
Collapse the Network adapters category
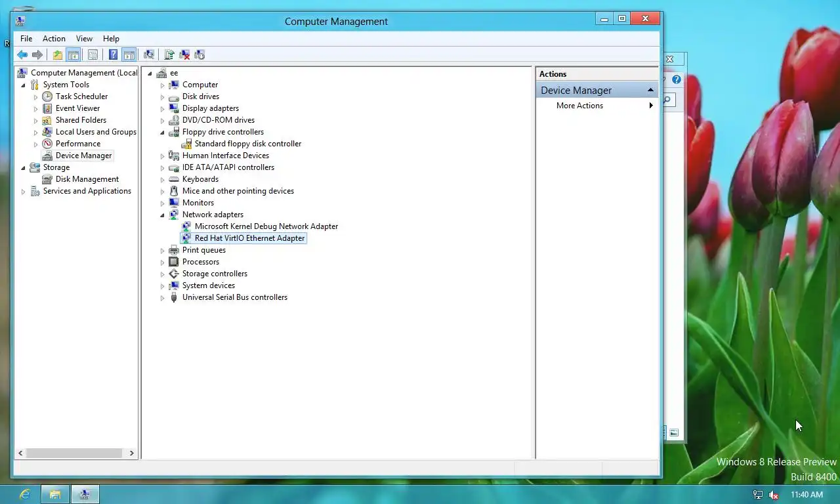[x=163, y=215]
